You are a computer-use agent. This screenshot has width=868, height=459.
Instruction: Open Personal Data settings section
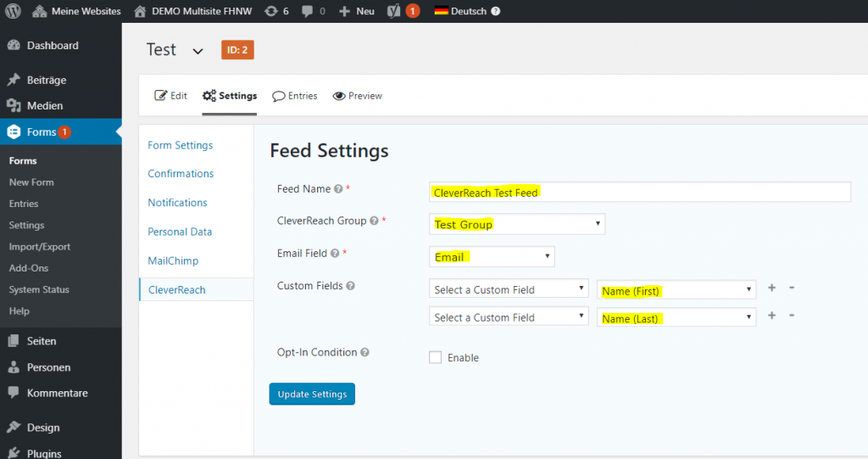[180, 232]
